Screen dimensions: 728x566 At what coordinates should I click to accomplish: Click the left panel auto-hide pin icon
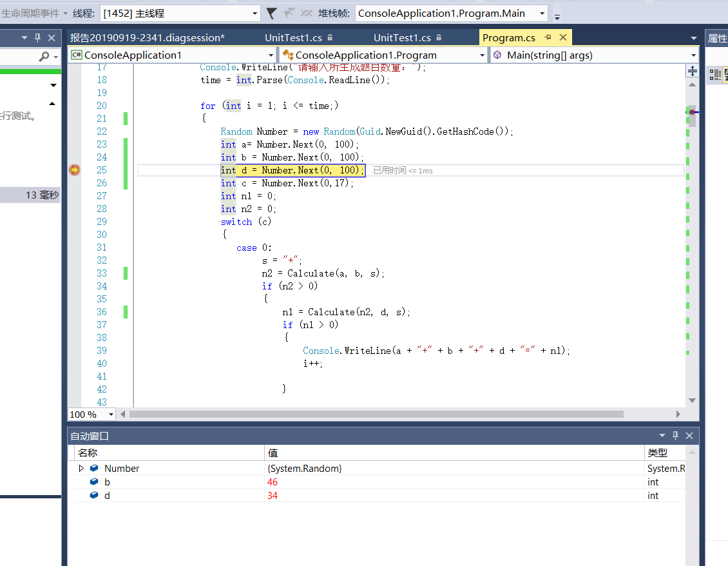(37, 37)
